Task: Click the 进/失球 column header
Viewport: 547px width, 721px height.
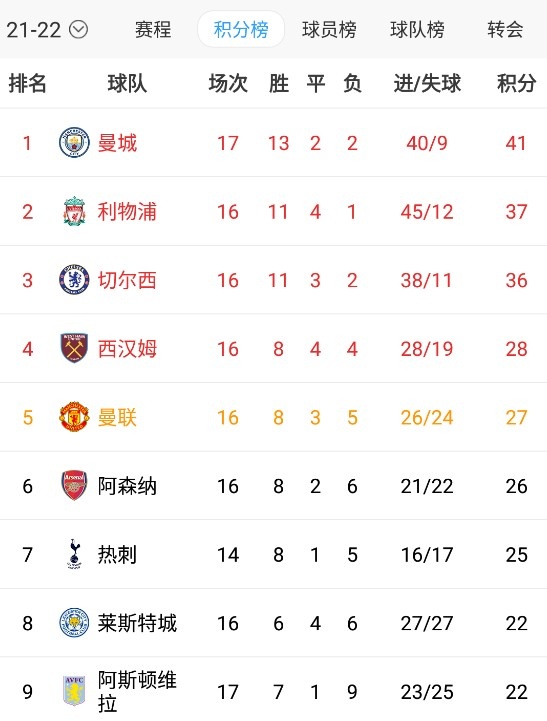Action: pyautogui.click(x=427, y=84)
